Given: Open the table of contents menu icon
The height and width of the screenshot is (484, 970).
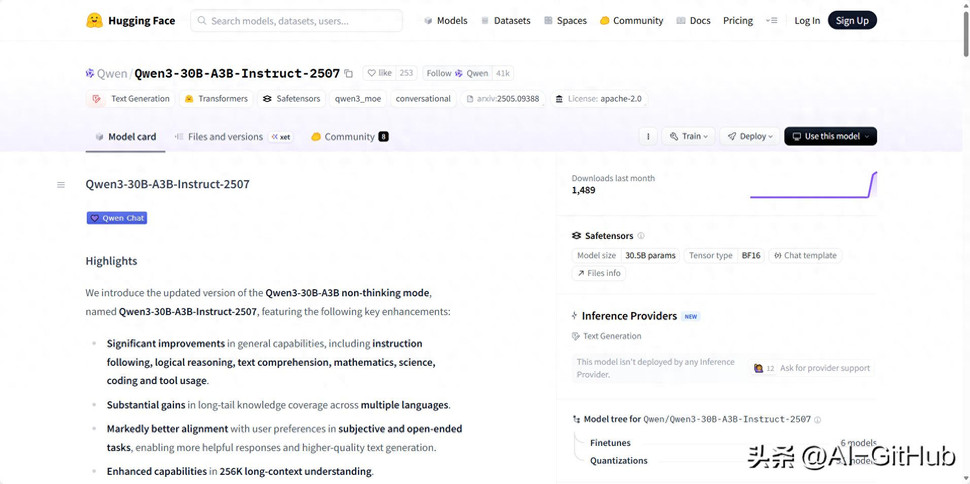Looking at the screenshot, I should [x=61, y=184].
